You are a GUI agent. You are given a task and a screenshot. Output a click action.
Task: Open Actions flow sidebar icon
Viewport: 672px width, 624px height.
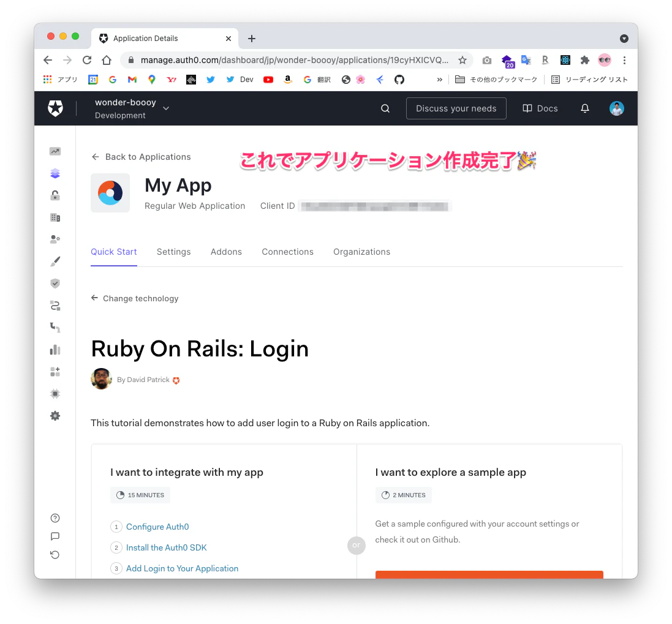pos(55,306)
